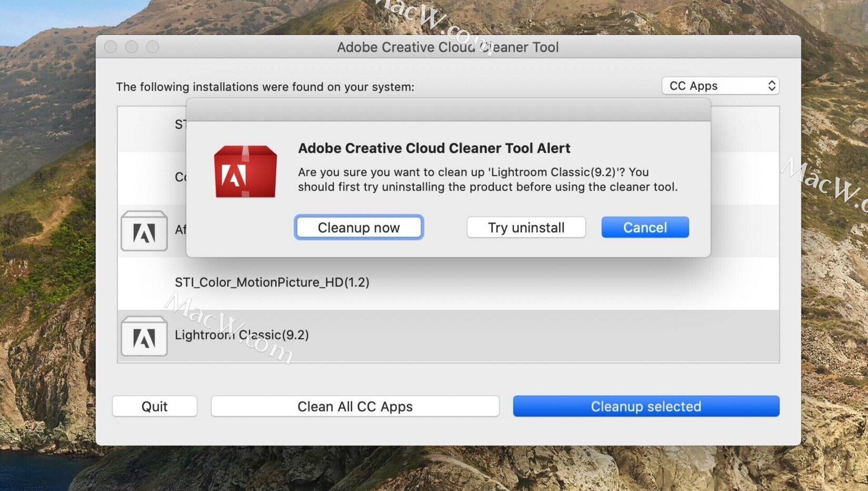Change the installation type using the dropdown control
This screenshot has width=868, height=491.
[x=720, y=86]
